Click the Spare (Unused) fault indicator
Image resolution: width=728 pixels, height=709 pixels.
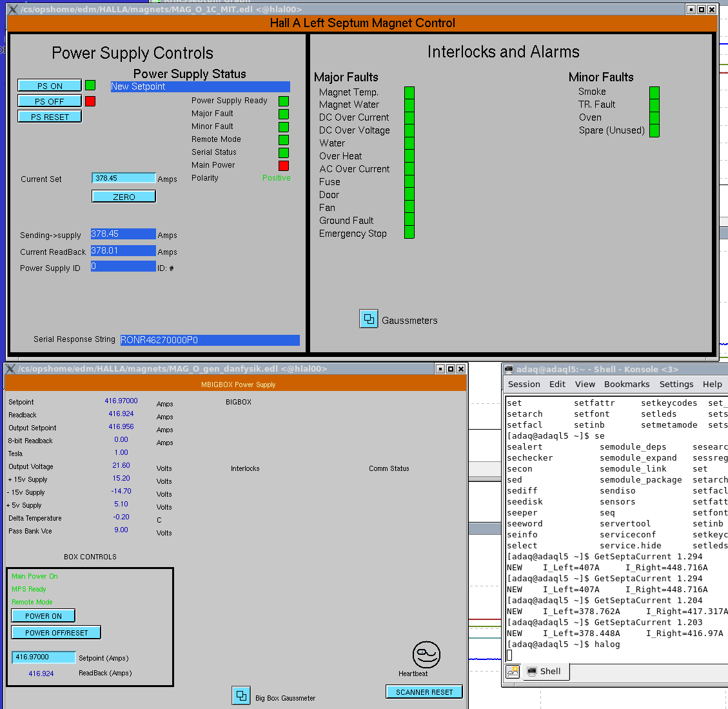tap(654, 131)
